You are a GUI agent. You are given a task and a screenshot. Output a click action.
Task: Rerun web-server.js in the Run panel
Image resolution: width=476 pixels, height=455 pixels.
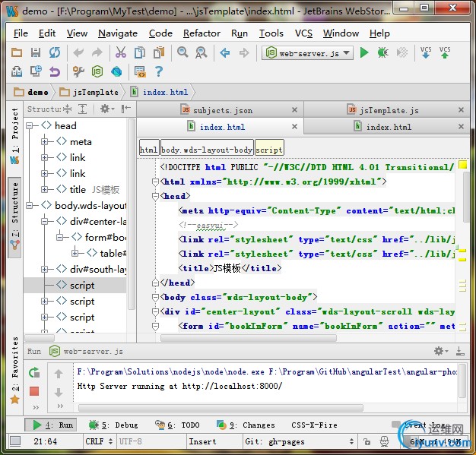click(34, 372)
